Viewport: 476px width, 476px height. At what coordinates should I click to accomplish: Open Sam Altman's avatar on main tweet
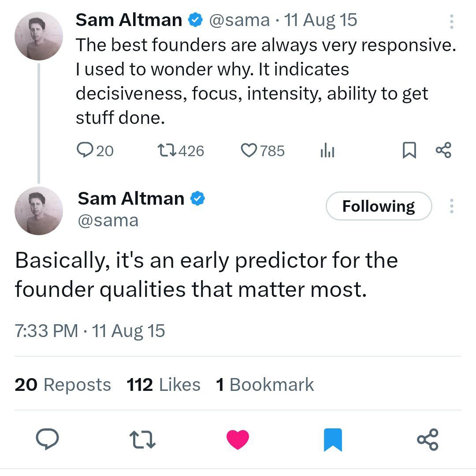coord(39,211)
